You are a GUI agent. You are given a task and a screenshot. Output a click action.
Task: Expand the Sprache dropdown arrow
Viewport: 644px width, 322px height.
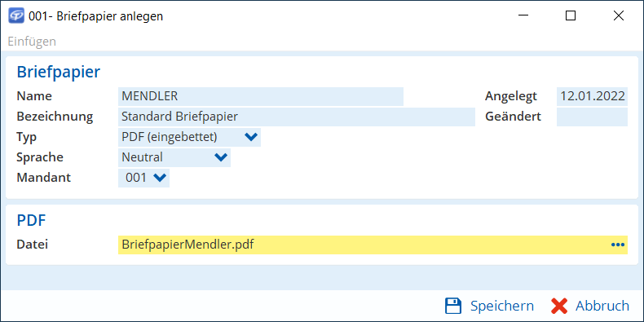coord(221,157)
